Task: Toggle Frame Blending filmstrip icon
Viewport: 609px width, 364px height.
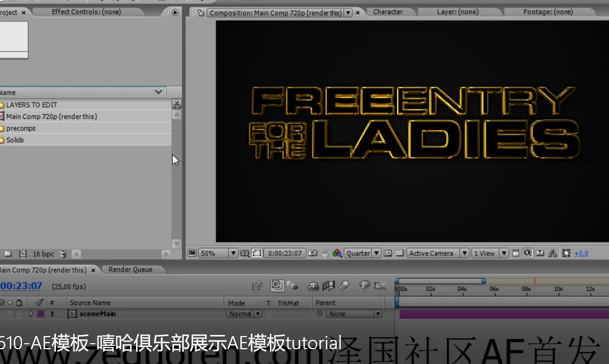Action: tap(328, 286)
